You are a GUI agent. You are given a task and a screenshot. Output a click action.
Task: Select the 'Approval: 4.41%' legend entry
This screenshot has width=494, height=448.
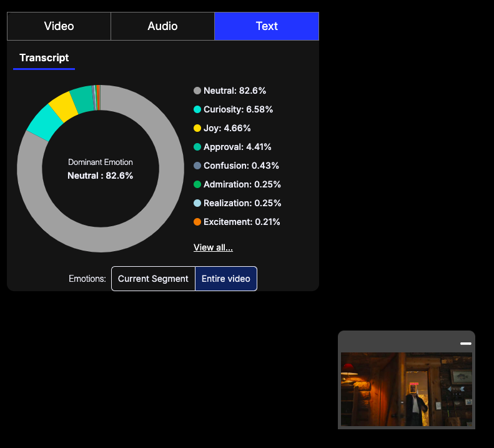tap(232, 147)
